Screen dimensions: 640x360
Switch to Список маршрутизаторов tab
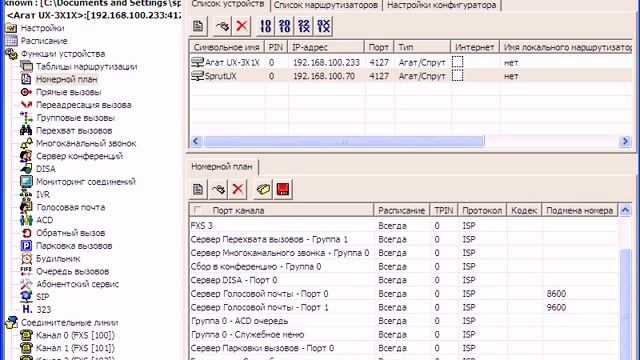(x=325, y=5)
